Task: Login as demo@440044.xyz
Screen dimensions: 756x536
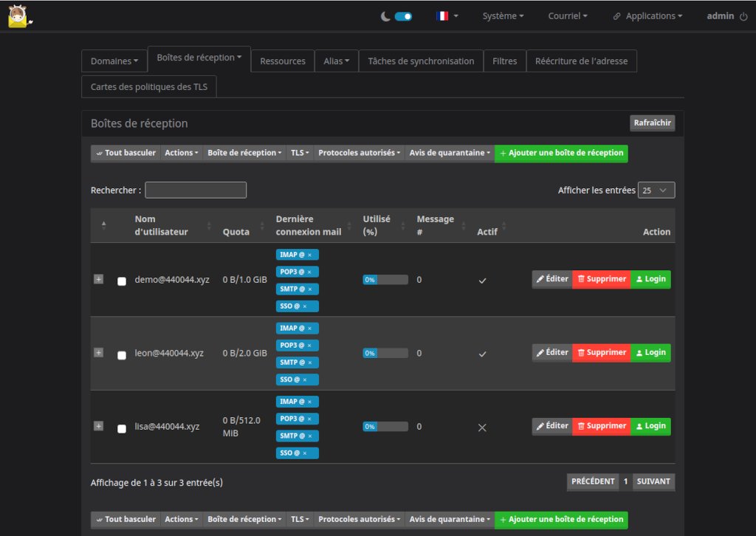Action: [x=650, y=279]
